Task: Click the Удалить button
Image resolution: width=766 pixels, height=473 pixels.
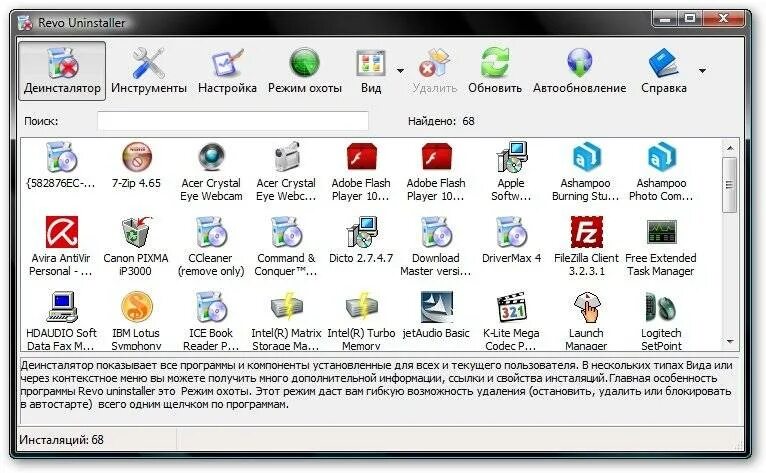Action: pos(434,71)
